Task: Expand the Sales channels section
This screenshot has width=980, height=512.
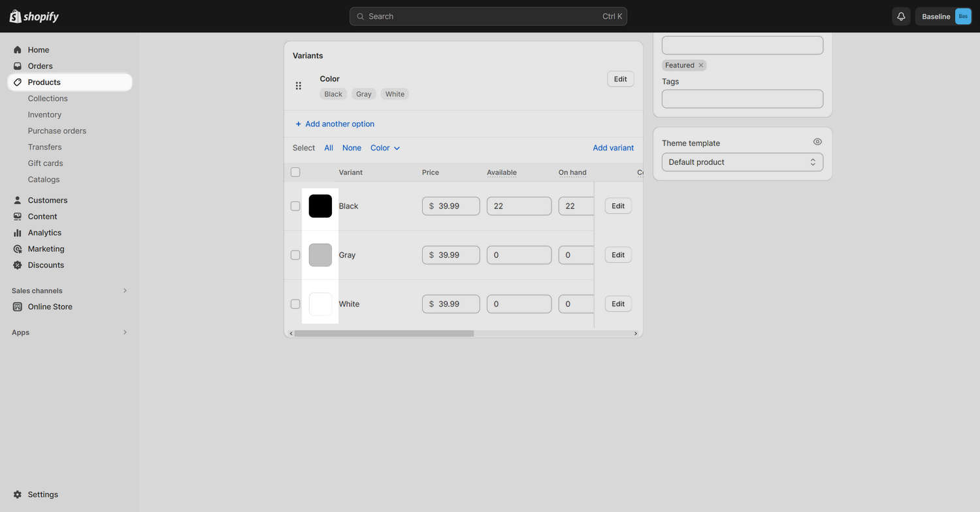Action: [x=125, y=290]
